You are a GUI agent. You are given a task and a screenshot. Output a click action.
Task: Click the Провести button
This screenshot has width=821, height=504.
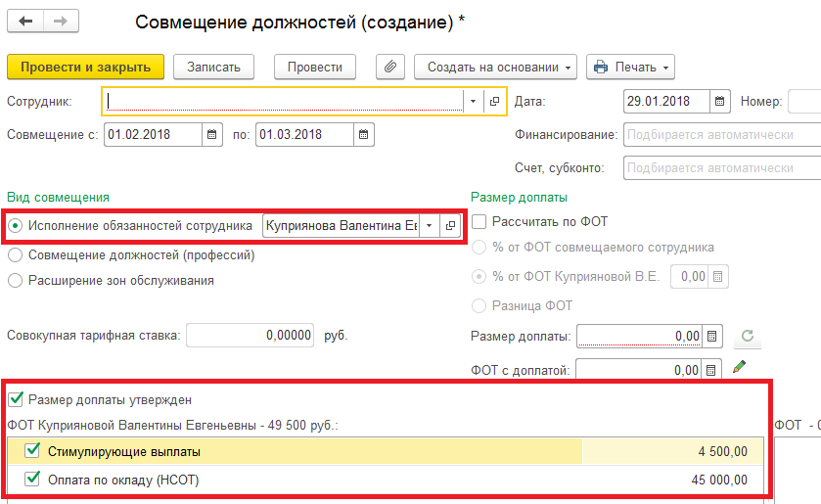(315, 68)
